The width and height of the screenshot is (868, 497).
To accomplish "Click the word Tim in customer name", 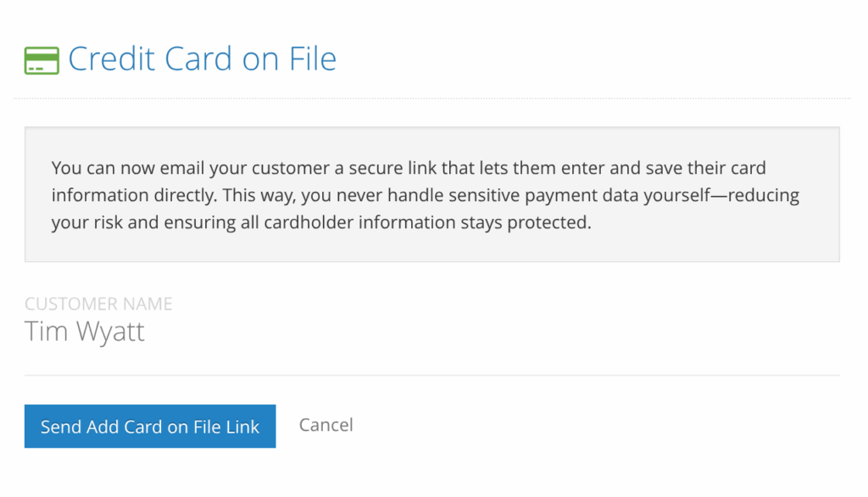I will point(46,331).
